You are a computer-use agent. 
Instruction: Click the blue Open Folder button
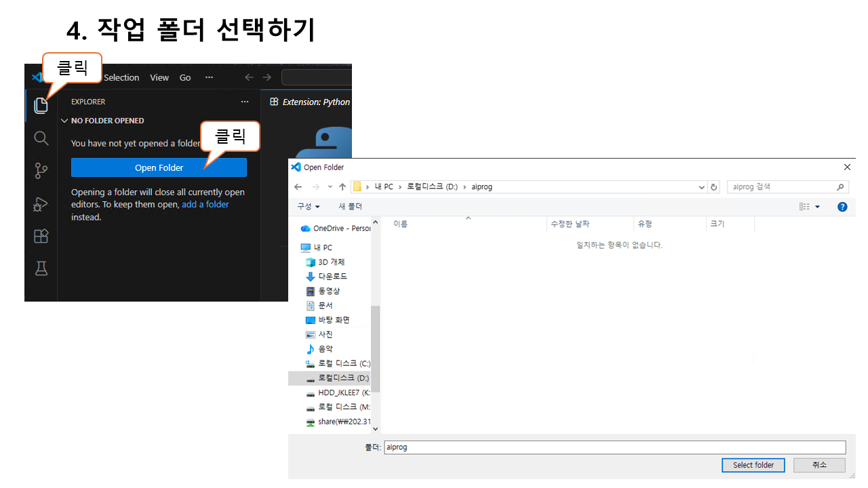coord(159,167)
